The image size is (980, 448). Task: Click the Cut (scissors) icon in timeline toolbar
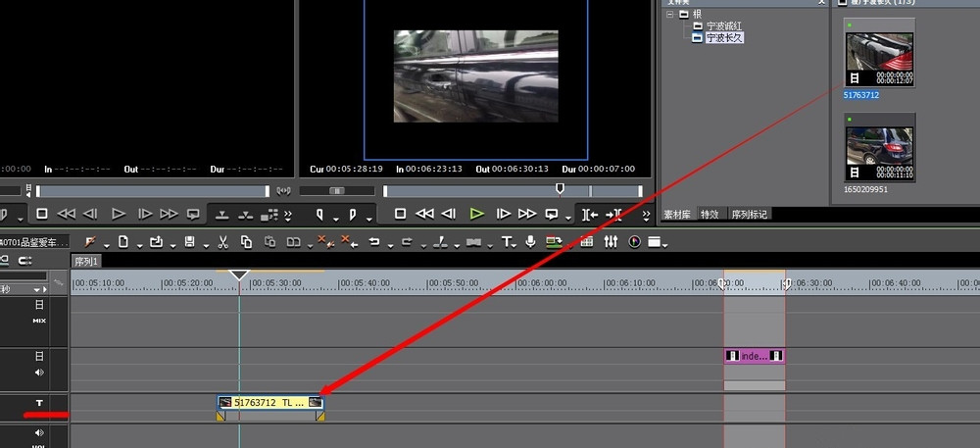(223, 241)
